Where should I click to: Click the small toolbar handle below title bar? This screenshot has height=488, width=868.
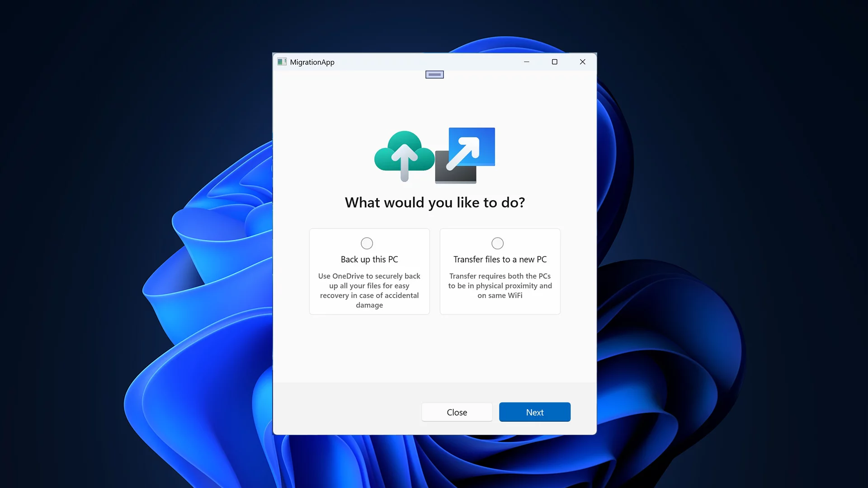coord(434,75)
